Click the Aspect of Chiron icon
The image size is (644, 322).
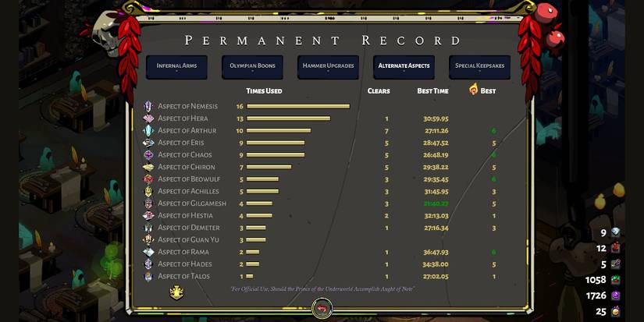(148, 167)
